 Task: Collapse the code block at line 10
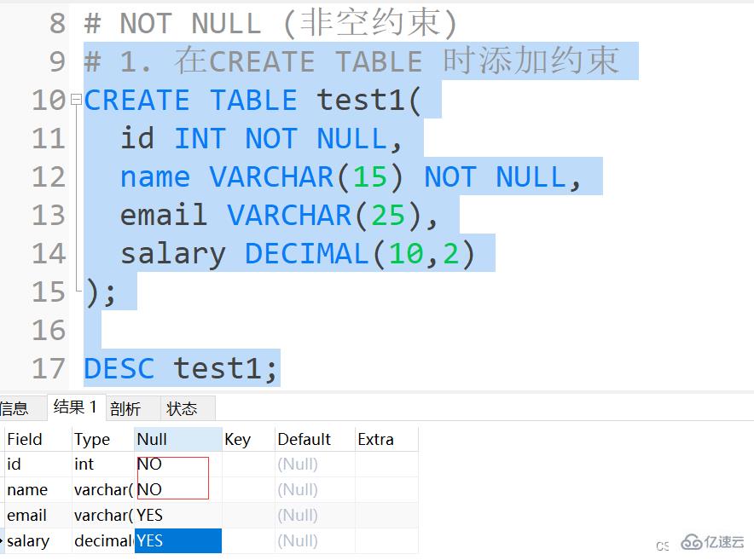pyautogui.click(x=77, y=99)
